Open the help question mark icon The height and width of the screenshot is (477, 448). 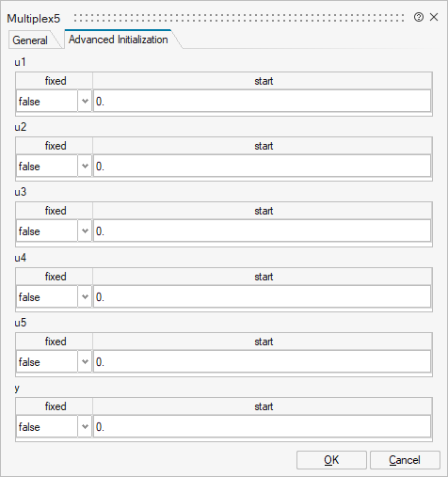point(419,17)
